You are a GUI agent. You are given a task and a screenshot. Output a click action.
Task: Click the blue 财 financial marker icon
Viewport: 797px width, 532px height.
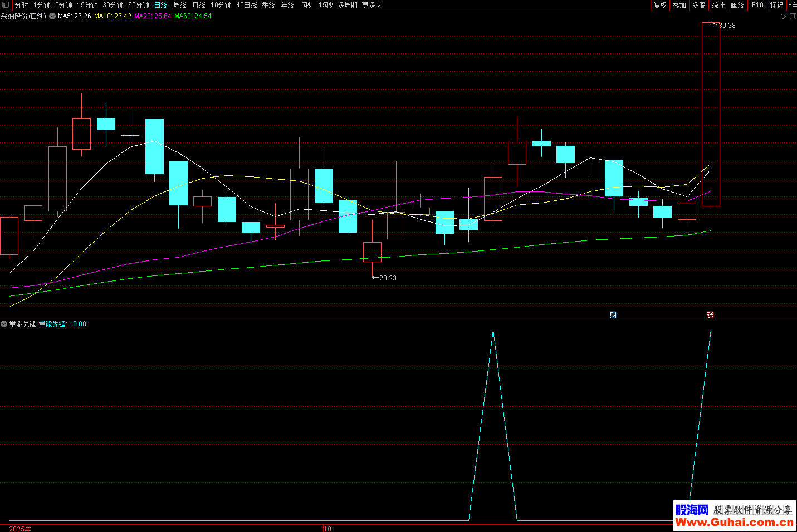(613, 315)
